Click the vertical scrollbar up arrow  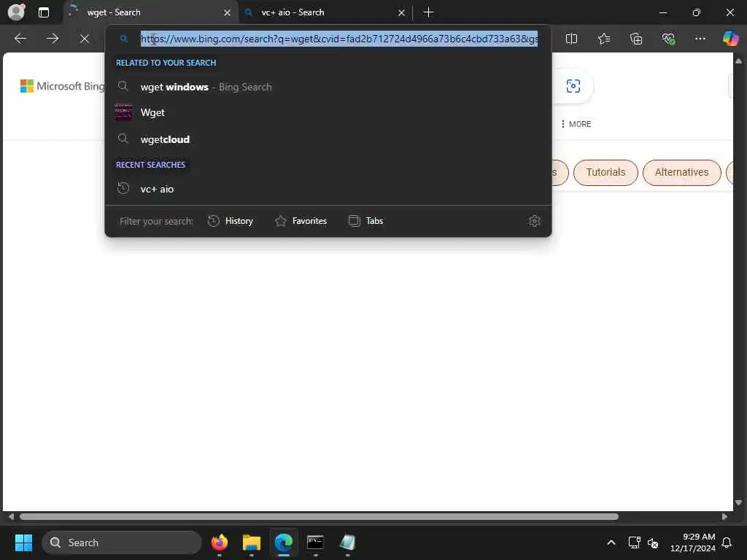coord(738,61)
